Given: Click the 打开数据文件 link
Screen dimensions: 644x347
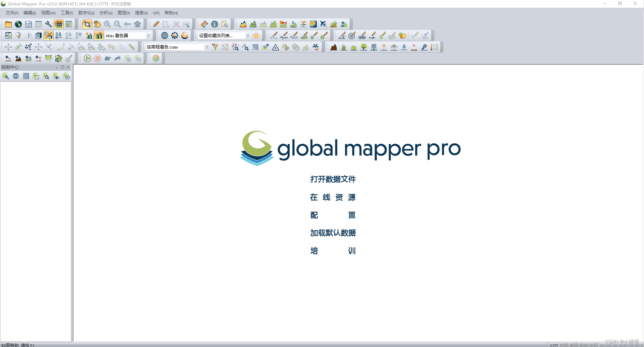Looking at the screenshot, I should (333, 179).
